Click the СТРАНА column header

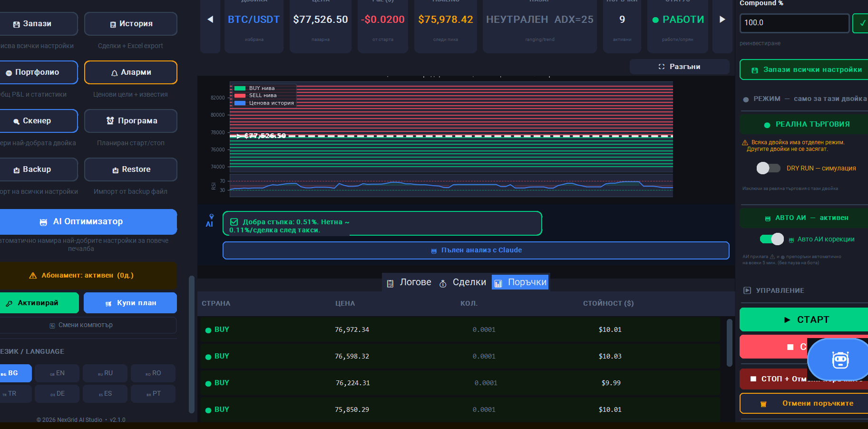tap(216, 304)
